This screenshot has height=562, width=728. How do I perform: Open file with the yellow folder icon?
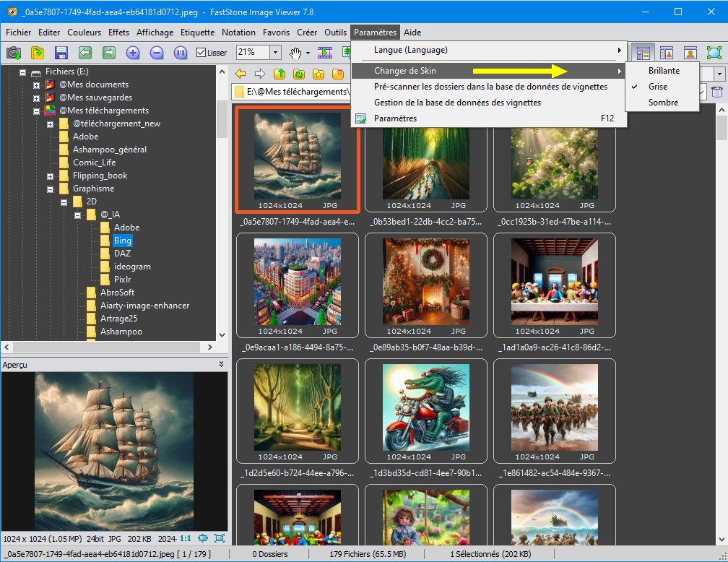38,53
